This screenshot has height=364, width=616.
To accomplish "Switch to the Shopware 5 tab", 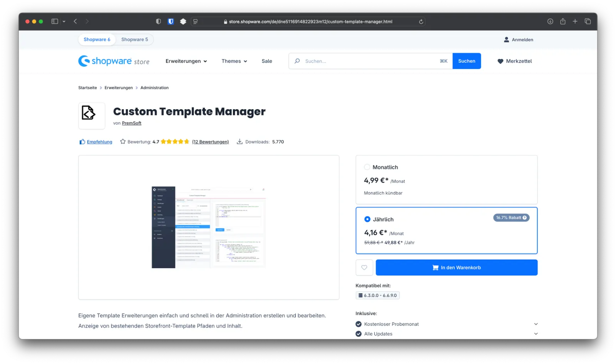I will (134, 39).
